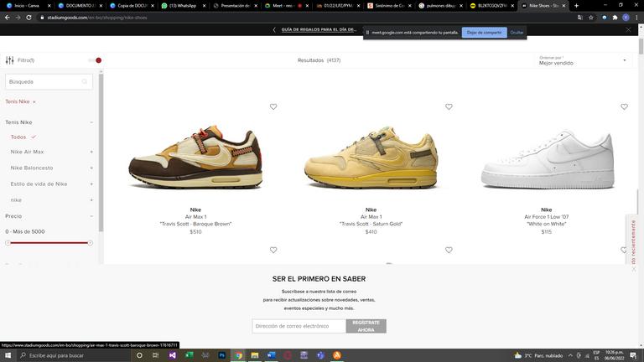Open File Explorer from taskbar
Viewport: 644px width, 362px height.
click(255, 355)
